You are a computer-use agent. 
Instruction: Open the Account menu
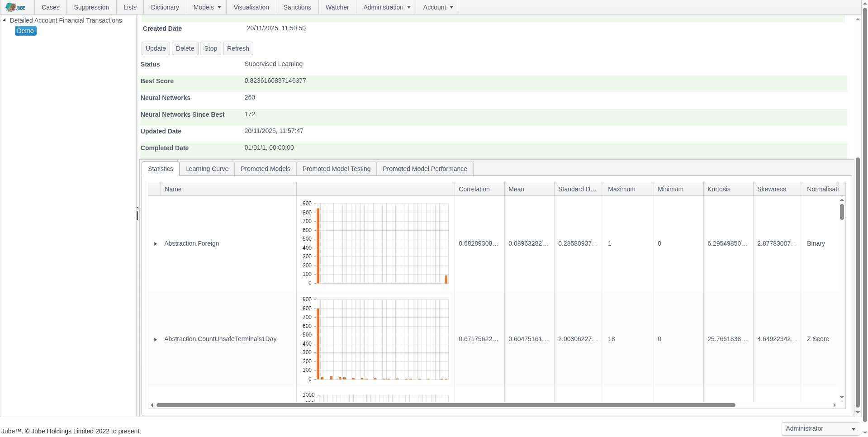tap(437, 7)
